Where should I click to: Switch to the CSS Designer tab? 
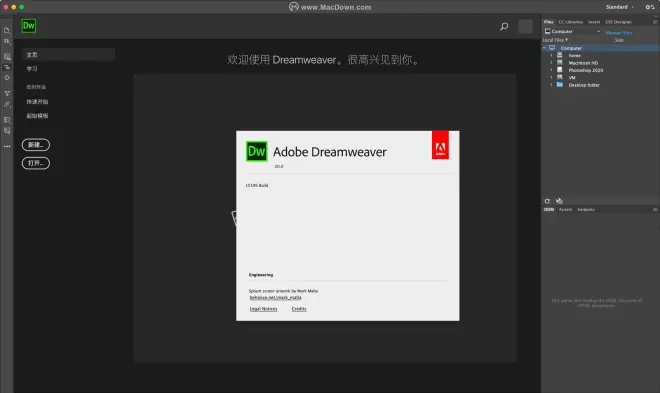pos(619,22)
